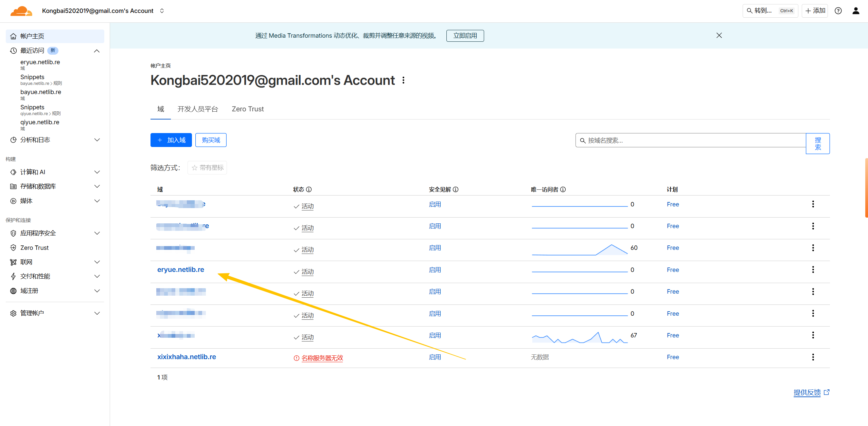Click info icon next to 状态 header
The width and height of the screenshot is (868, 426).
click(x=309, y=189)
